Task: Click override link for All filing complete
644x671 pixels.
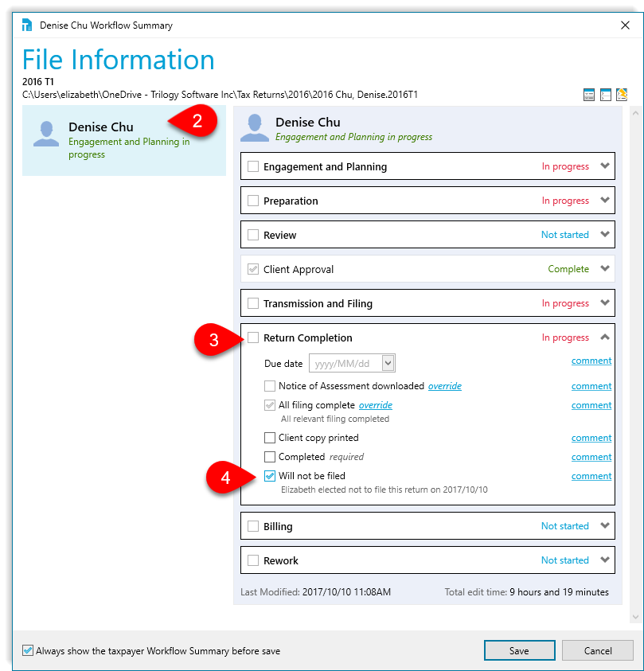Action: tap(376, 405)
